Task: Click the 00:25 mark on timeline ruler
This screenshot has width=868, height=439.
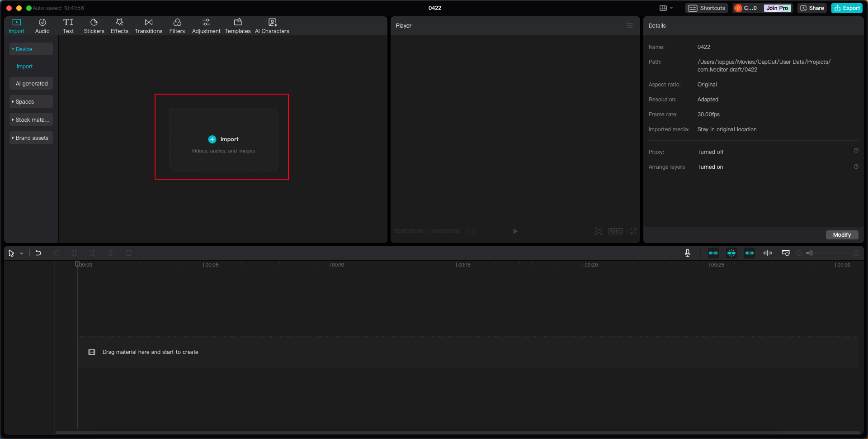Action: [x=717, y=265]
